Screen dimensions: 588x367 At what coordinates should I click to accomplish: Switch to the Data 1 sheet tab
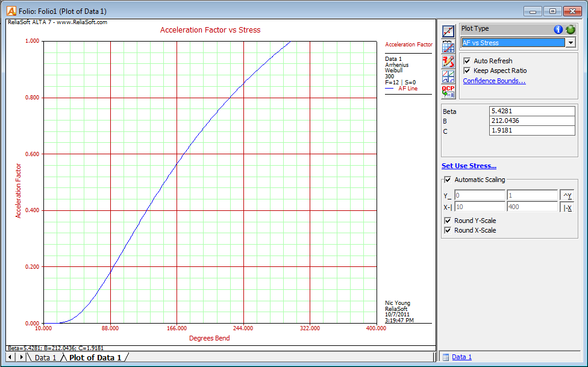pos(45,357)
